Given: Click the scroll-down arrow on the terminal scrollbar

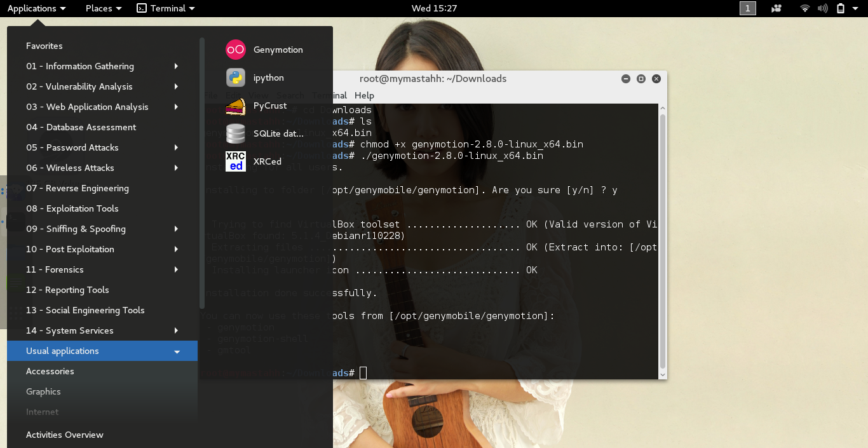Looking at the screenshot, I should tap(663, 375).
